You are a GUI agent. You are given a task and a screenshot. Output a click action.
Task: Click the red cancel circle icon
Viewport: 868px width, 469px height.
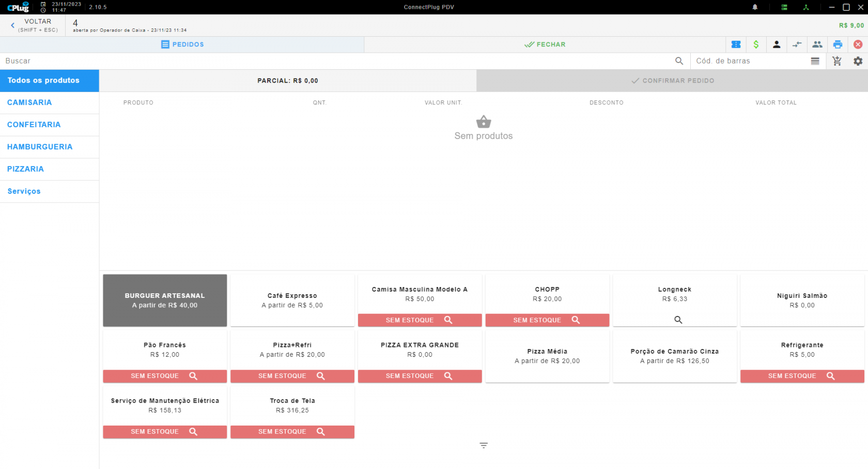click(858, 44)
